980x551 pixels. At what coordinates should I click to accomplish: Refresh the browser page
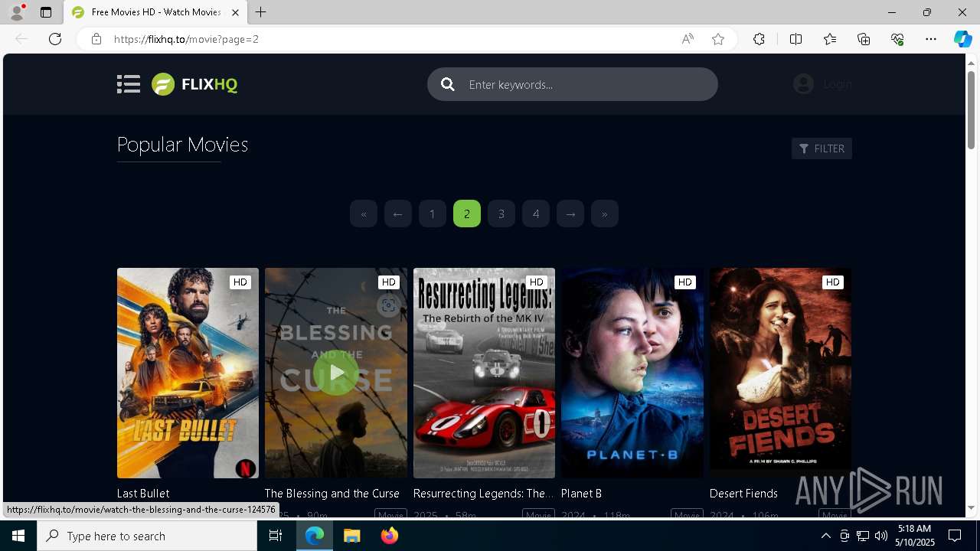click(x=55, y=39)
